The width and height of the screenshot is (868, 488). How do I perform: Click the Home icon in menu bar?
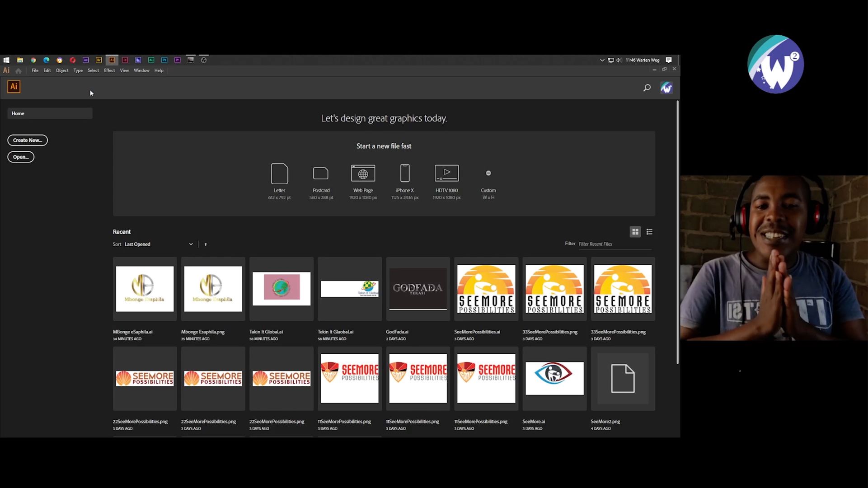coord(19,71)
